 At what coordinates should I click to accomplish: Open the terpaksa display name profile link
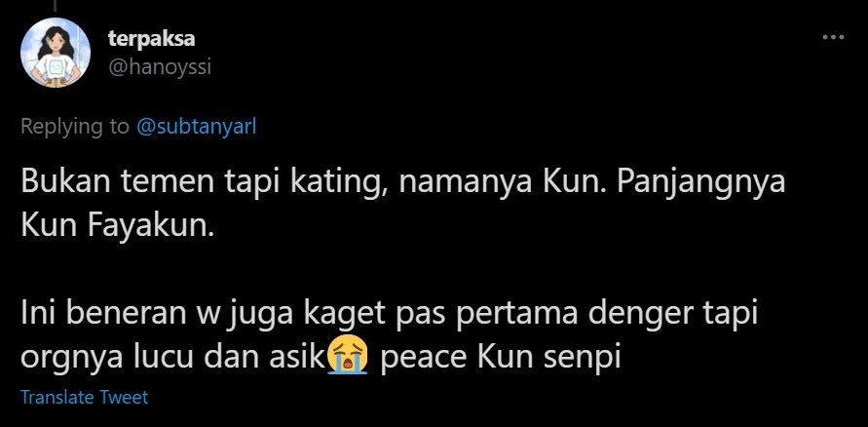(151, 39)
